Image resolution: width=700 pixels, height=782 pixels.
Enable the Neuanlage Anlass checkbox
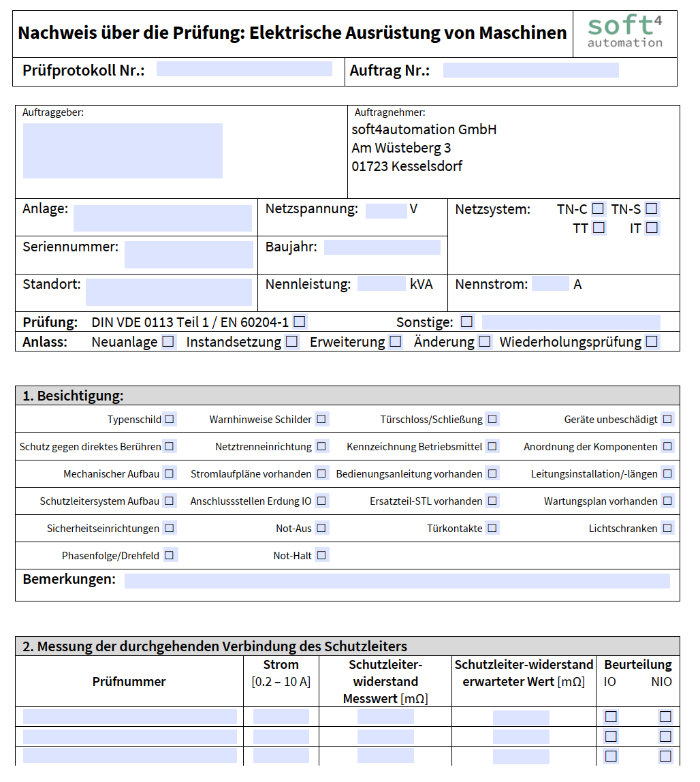tap(168, 341)
